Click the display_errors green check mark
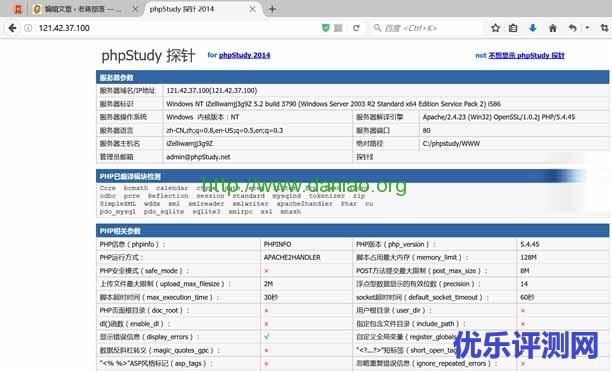This screenshot has height=372, width=612. (267, 337)
